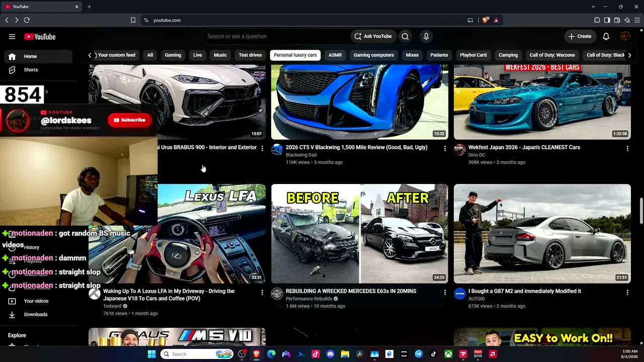This screenshot has height=362, width=644.
Task: Open the browser extensions puzzle icon
Action: [x=597, y=20]
